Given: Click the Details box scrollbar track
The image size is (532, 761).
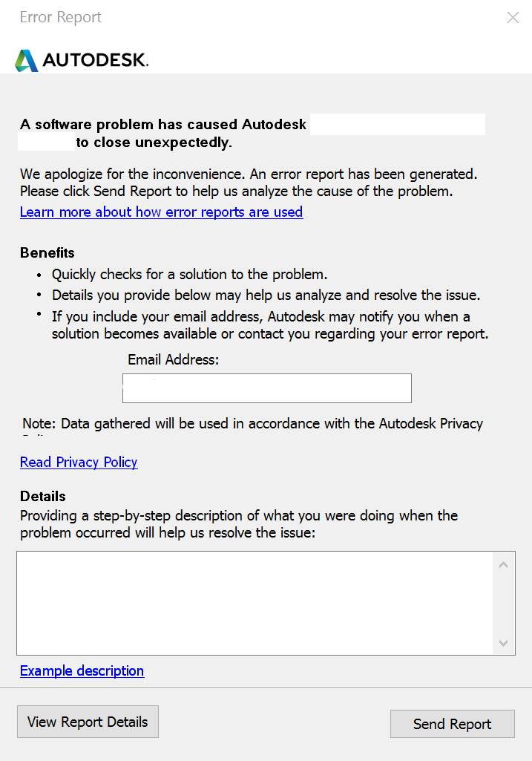Looking at the screenshot, I should click(503, 601).
